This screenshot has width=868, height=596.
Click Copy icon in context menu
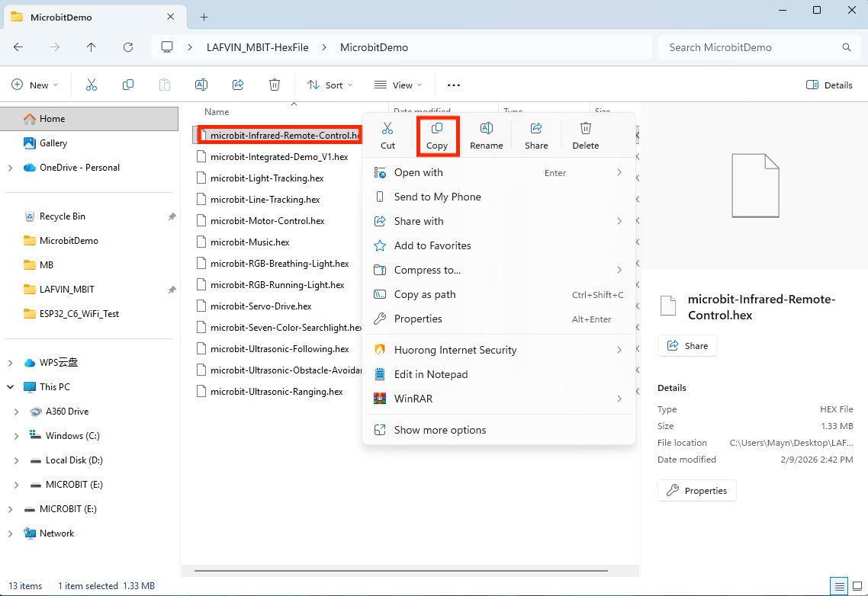[x=437, y=128]
